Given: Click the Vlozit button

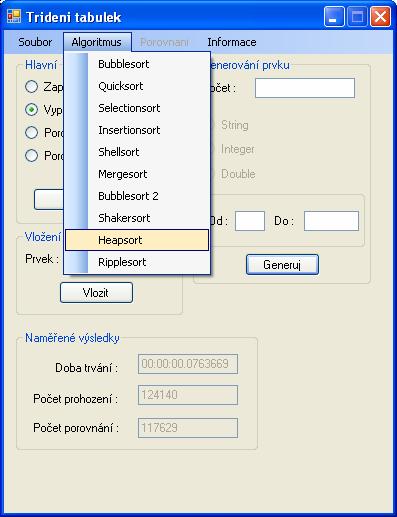Looking at the screenshot, I should coord(96,293).
